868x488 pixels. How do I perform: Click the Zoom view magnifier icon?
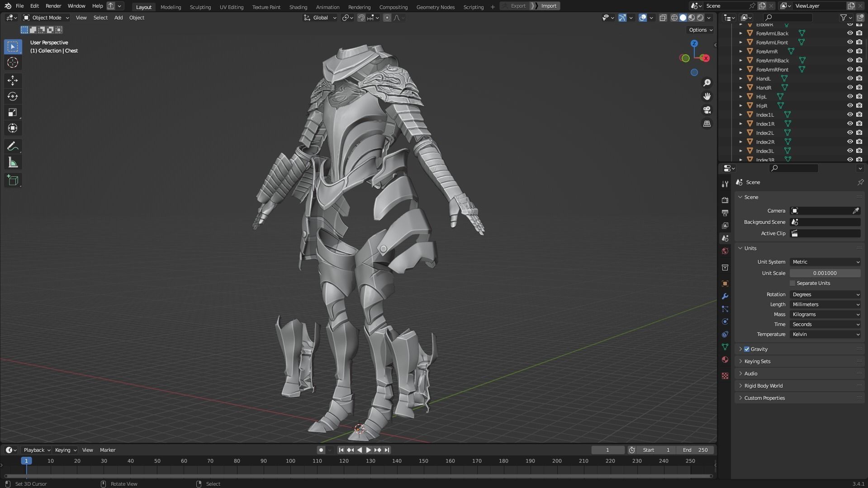pos(707,83)
